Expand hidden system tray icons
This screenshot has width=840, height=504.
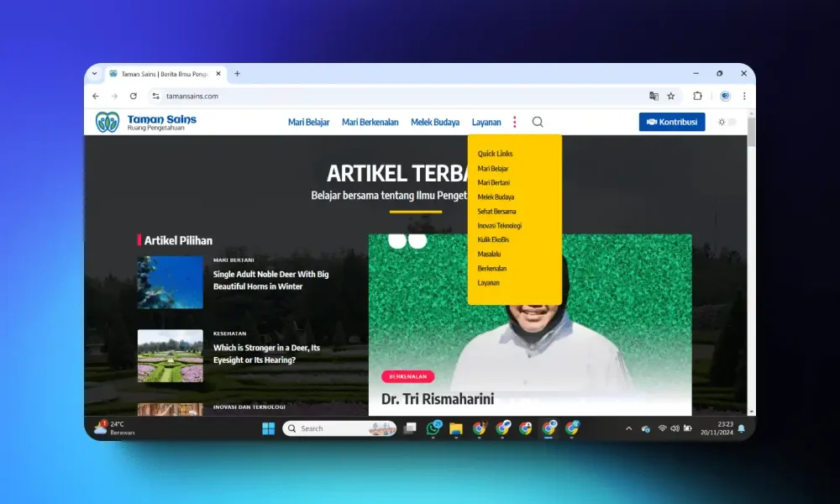[x=628, y=428]
